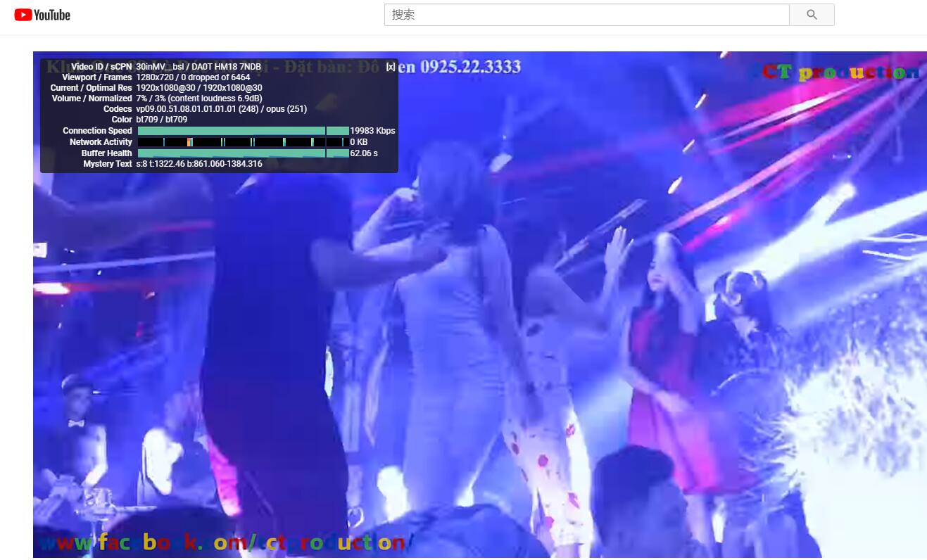The image size is (927, 560).
Task: Click the CCT production watermark in video
Action: pos(835,72)
